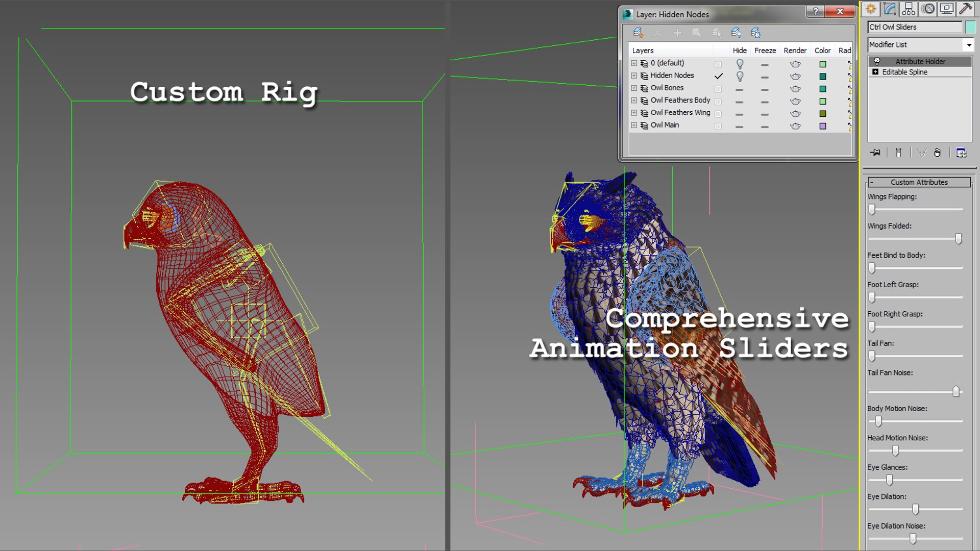Open the Create command panel tab
The image size is (980, 551).
(871, 9)
